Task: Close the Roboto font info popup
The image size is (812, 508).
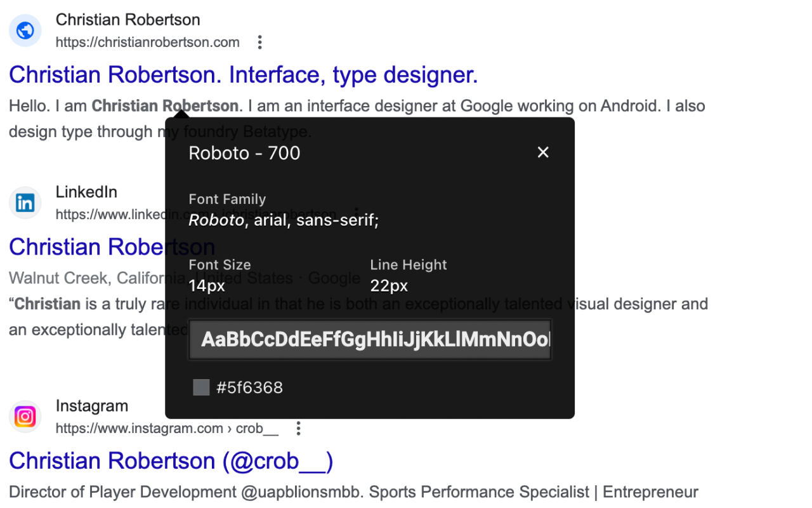Action: coord(543,152)
